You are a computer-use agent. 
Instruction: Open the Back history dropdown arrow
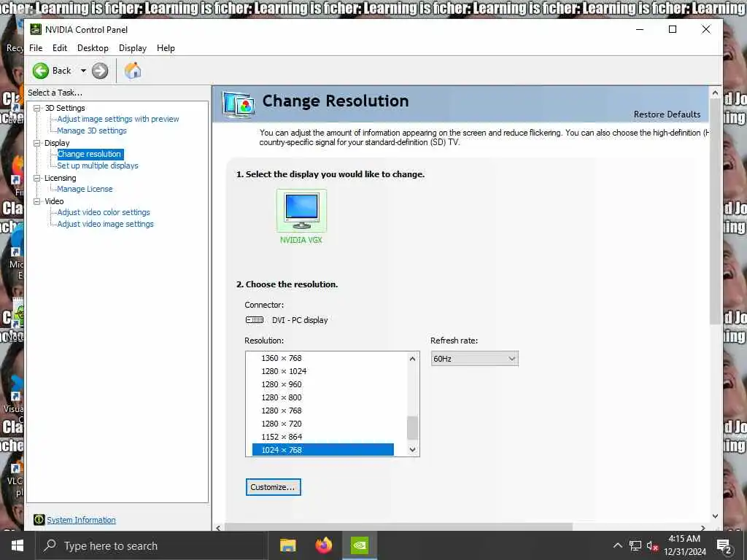tap(83, 71)
